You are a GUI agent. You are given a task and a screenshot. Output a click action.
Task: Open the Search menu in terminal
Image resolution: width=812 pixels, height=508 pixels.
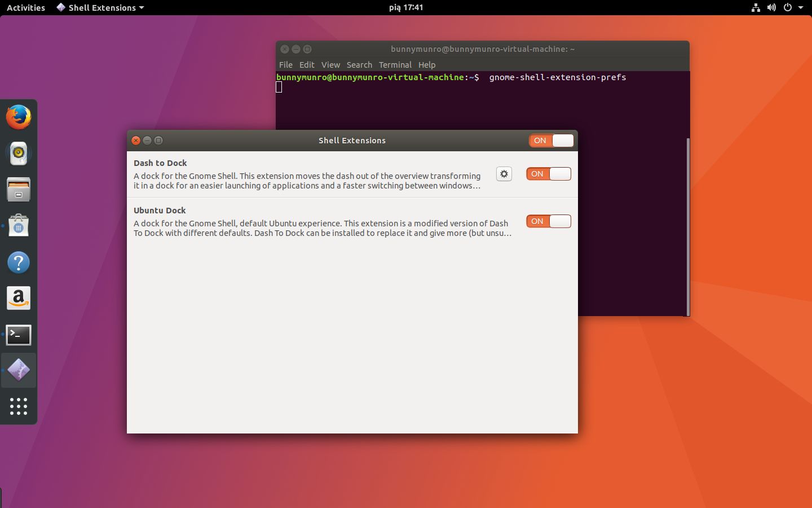coord(359,65)
